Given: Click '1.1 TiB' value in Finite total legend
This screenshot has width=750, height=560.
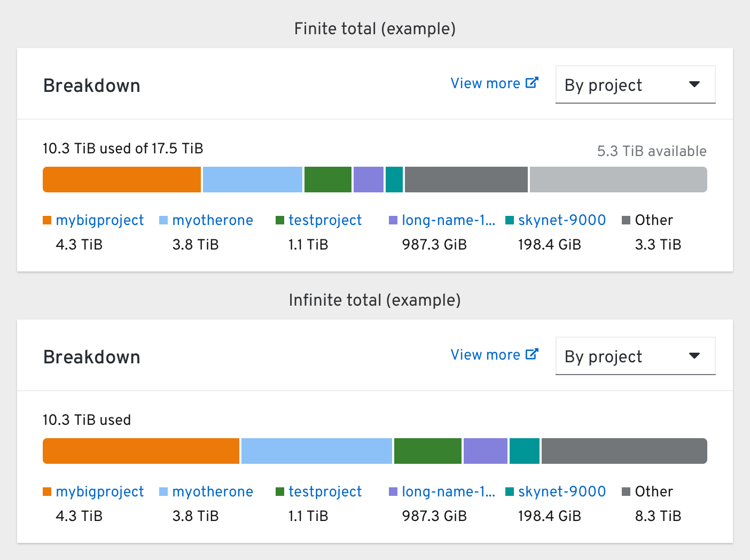Looking at the screenshot, I should [x=308, y=245].
